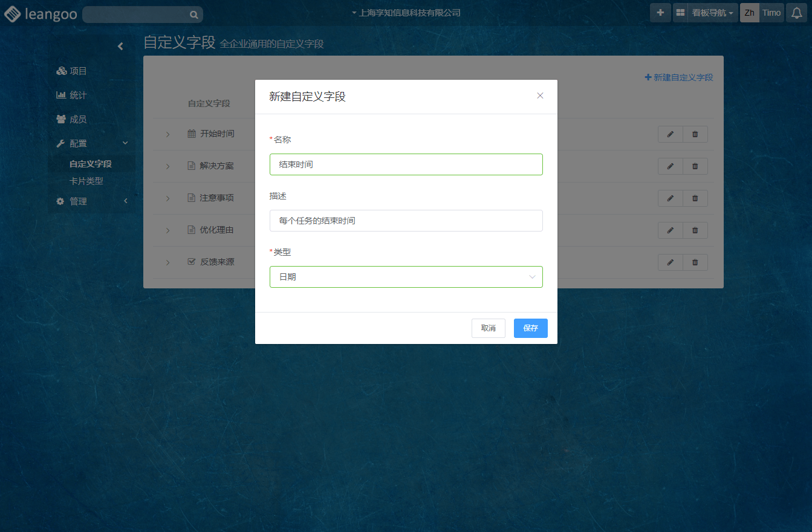The image size is (812, 532).
Task: Close the 新建自定义字段 dialog
Action: (x=540, y=96)
